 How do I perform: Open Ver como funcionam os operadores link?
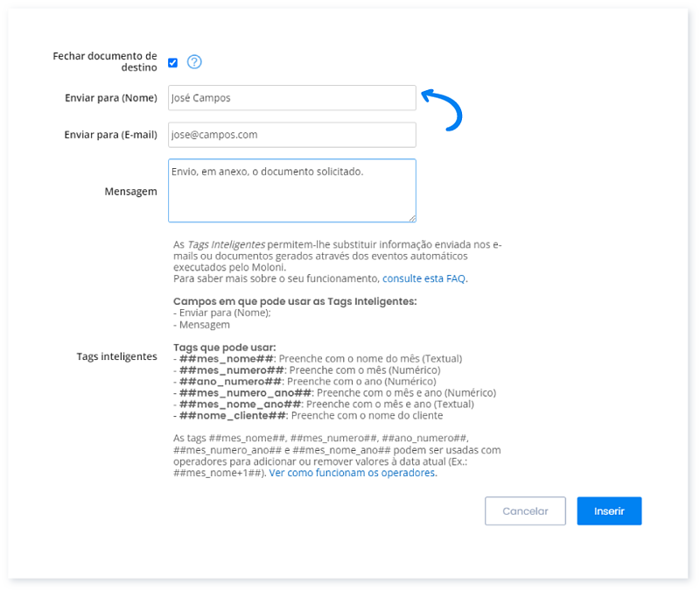[352, 473]
